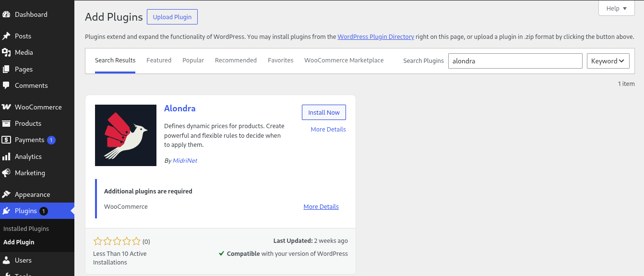Image resolution: width=644 pixels, height=276 pixels.
Task: Open the Help dropdown panel
Action: [617, 8]
